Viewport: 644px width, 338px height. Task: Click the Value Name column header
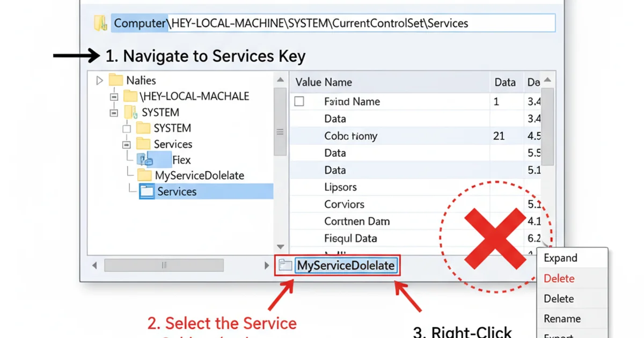tap(324, 82)
